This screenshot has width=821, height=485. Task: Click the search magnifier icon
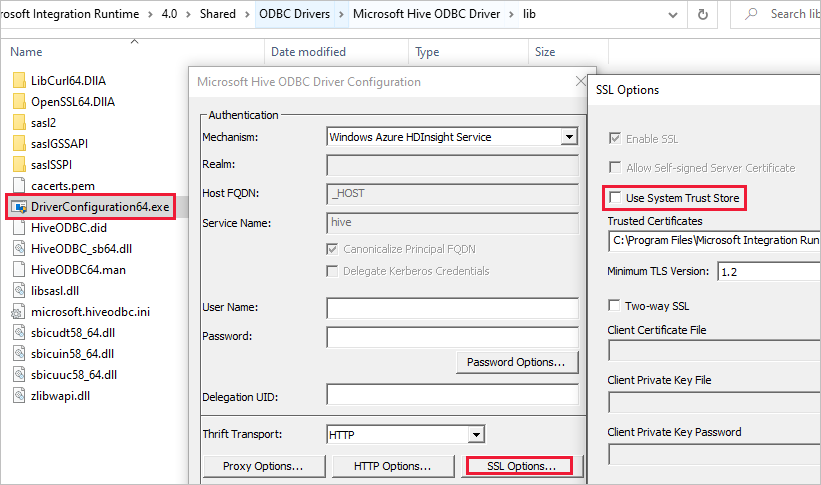pos(751,14)
